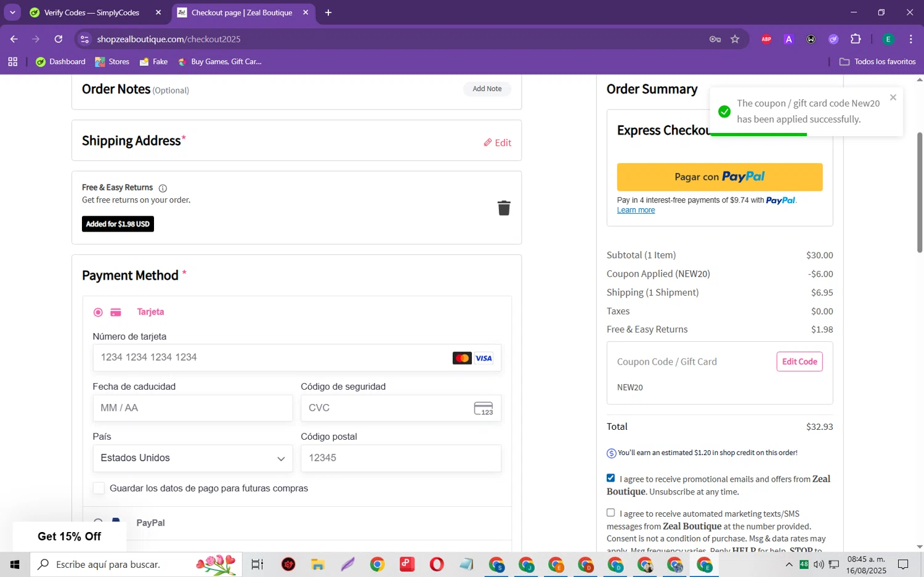The height and width of the screenshot is (577, 924).
Task: Click the trash icon for Free & Easy Returns
Action: tap(504, 208)
